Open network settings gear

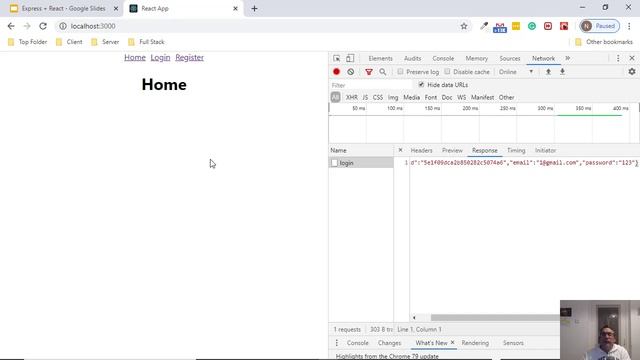point(632,72)
